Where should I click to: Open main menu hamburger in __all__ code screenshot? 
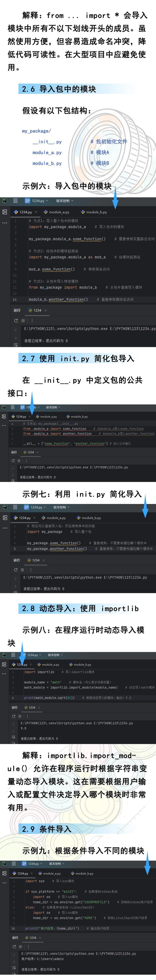12,407
